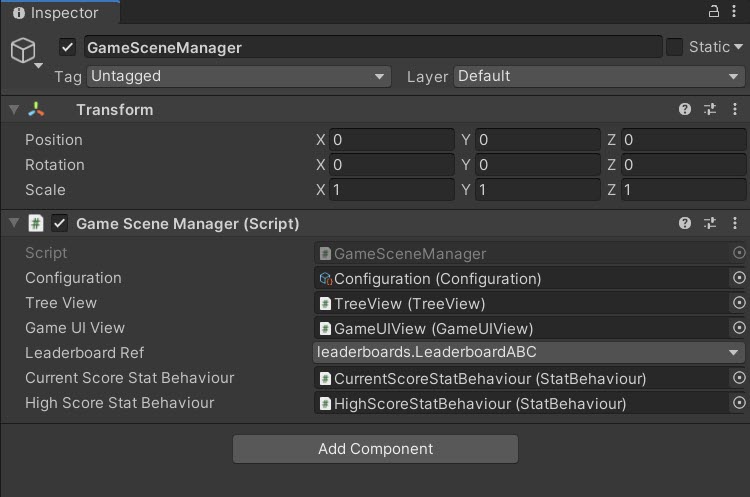
Task: Enable the Static checkbox
Action: [x=675, y=47]
